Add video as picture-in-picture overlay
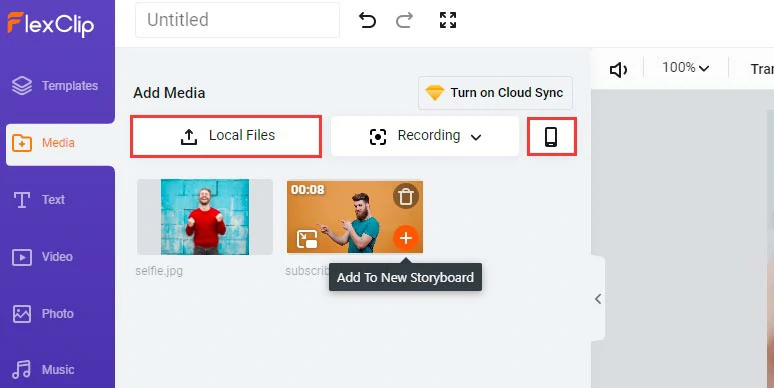The image size is (774, 388). click(307, 239)
